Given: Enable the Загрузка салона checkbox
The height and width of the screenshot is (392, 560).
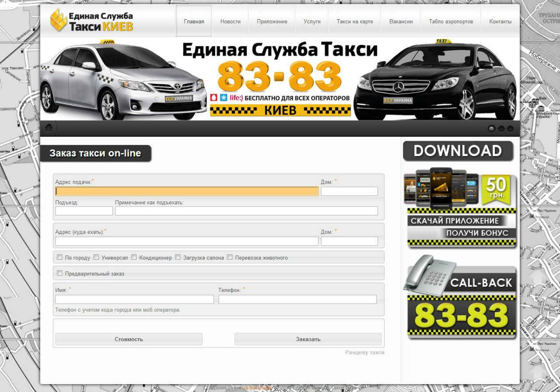Looking at the screenshot, I should tap(178, 257).
